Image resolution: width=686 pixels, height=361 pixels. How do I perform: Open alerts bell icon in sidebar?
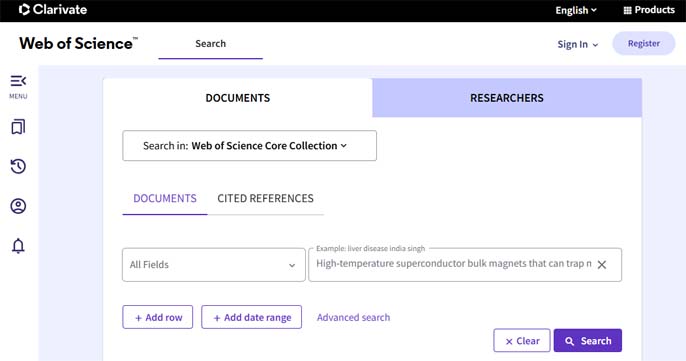coord(18,246)
